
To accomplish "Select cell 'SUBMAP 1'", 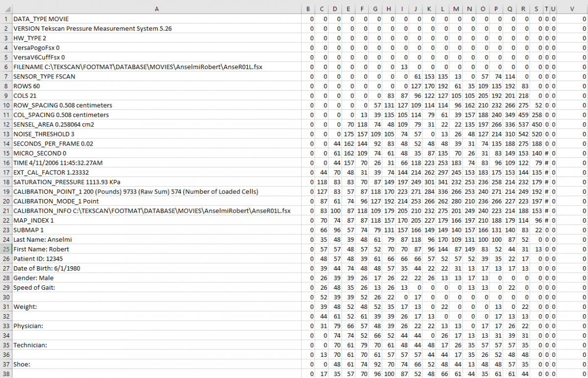I will pyautogui.click(x=156, y=229).
